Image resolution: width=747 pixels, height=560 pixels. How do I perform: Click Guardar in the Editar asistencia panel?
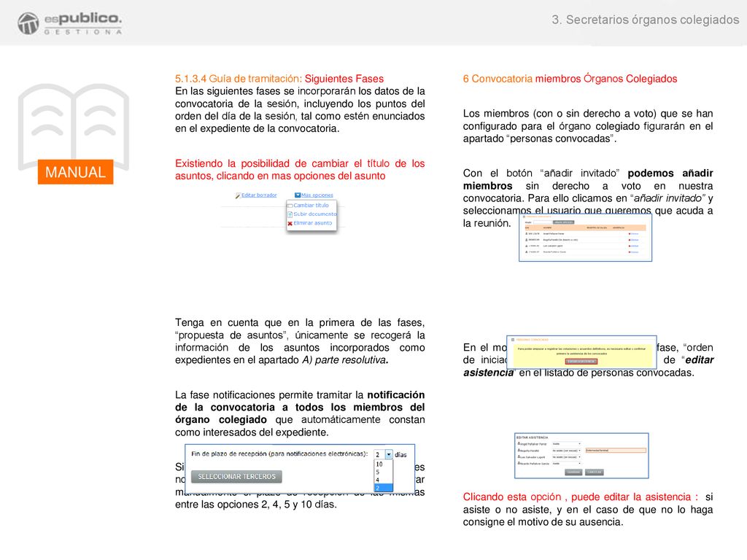tap(573, 472)
